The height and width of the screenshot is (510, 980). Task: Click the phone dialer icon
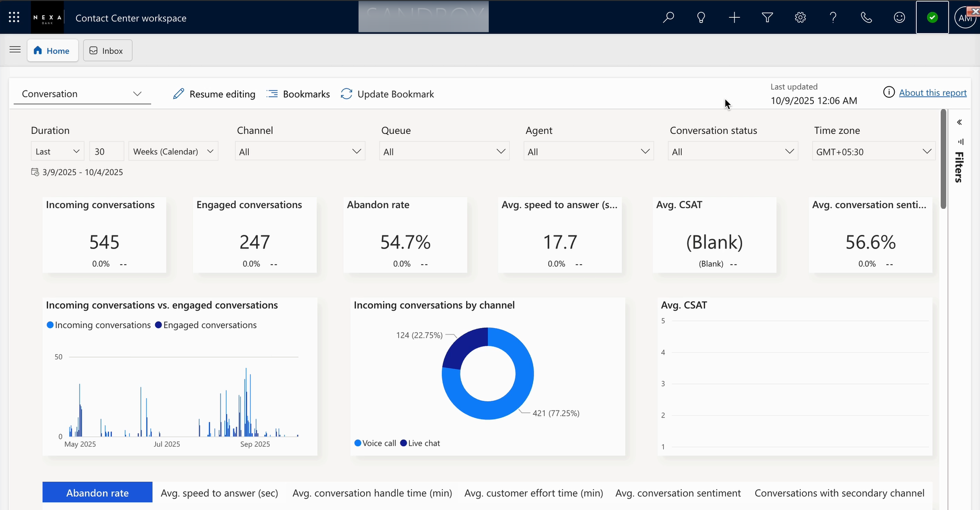pos(866,18)
